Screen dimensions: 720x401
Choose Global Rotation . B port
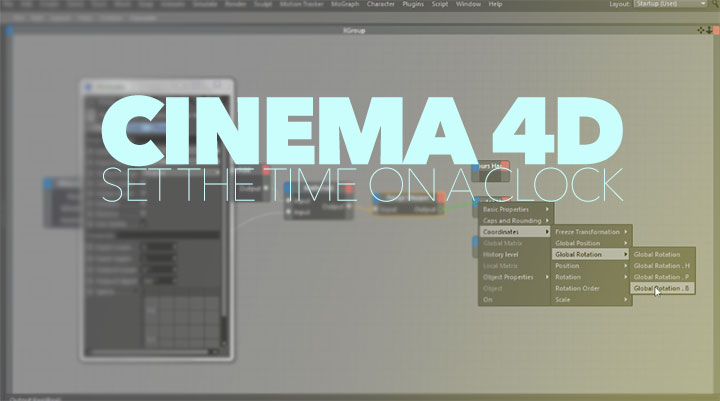click(x=662, y=288)
